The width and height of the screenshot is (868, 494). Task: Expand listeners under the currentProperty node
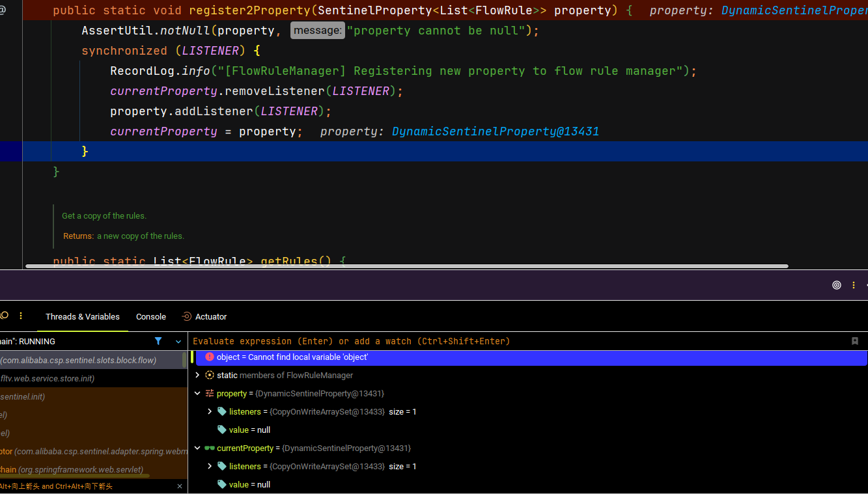pos(210,466)
